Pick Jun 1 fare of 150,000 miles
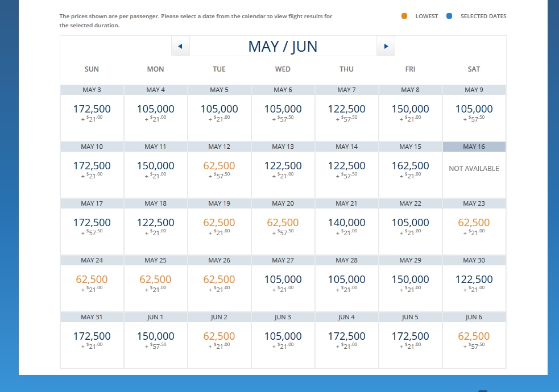This screenshot has height=392, width=559. coord(155,339)
